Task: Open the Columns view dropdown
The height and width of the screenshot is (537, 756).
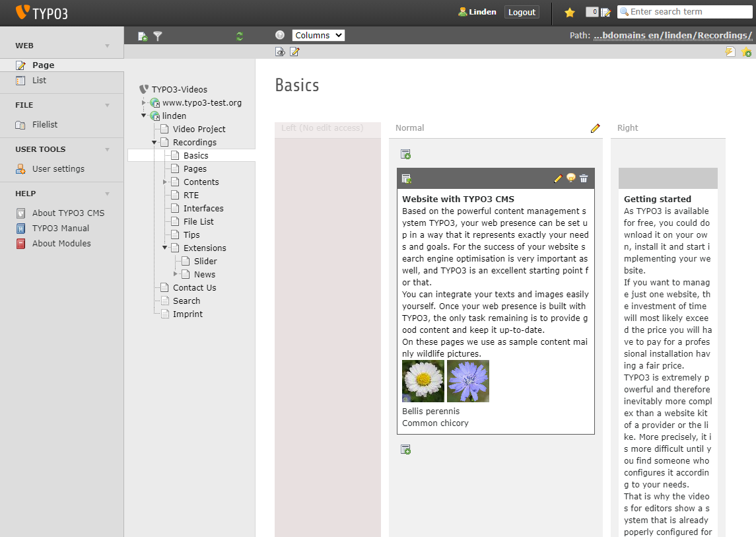Action: [x=318, y=35]
